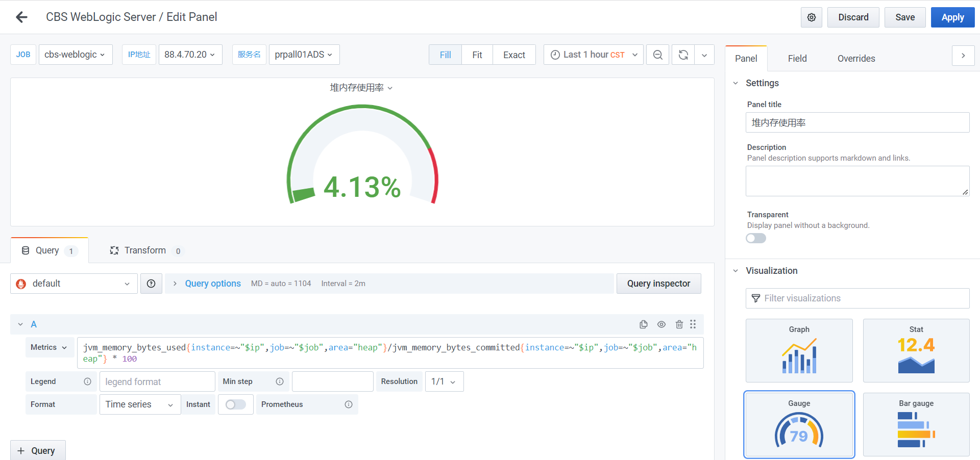Toggle visibility of query A
980x460 pixels.
(661, 324)
